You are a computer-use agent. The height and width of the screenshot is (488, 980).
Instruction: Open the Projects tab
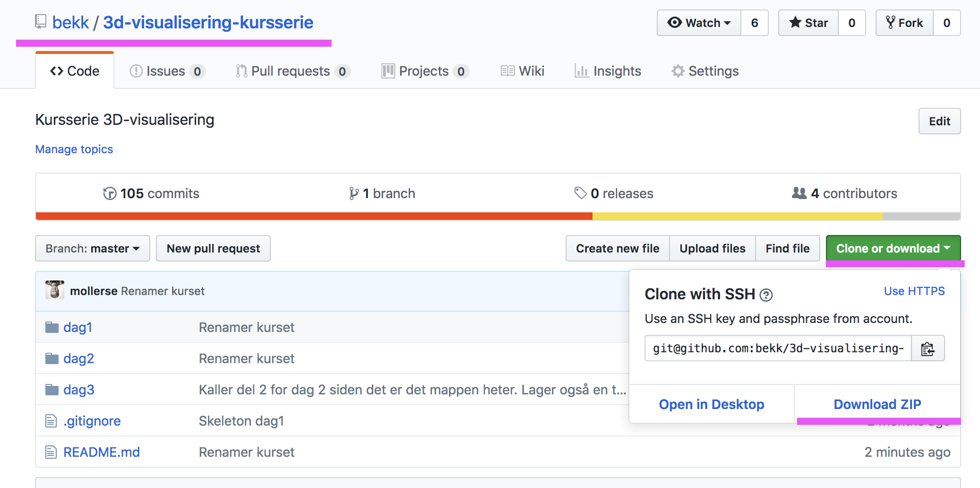(425, 71)
